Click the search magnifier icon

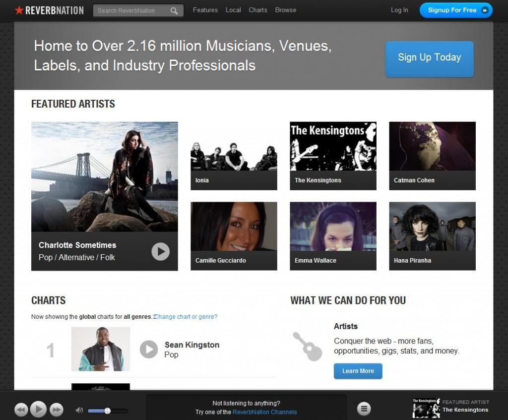[x=174, y=11]
